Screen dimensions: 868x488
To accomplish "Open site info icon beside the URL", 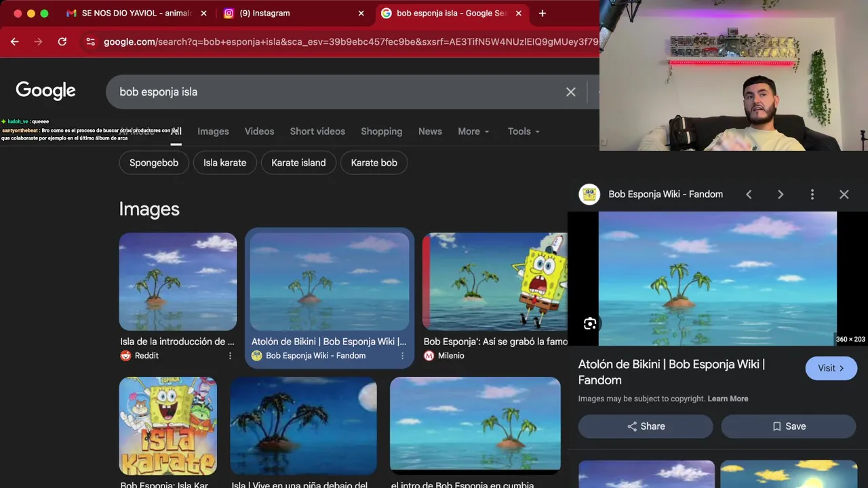I will point(90,41).
